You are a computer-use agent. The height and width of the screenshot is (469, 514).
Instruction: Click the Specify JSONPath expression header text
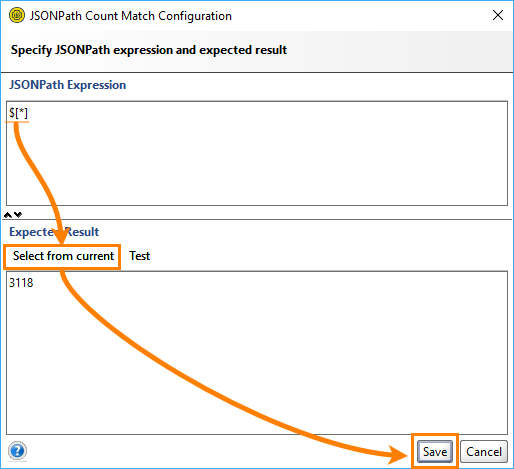click(149, 50)
